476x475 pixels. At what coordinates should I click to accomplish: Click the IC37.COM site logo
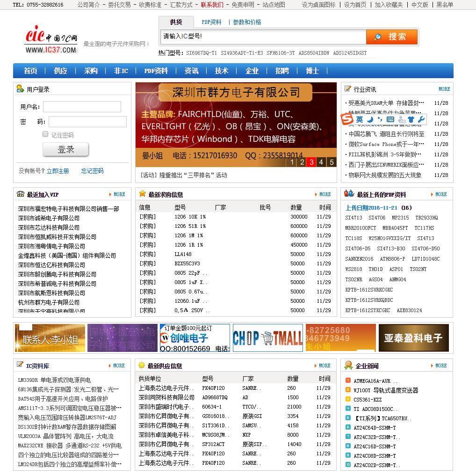51,39
